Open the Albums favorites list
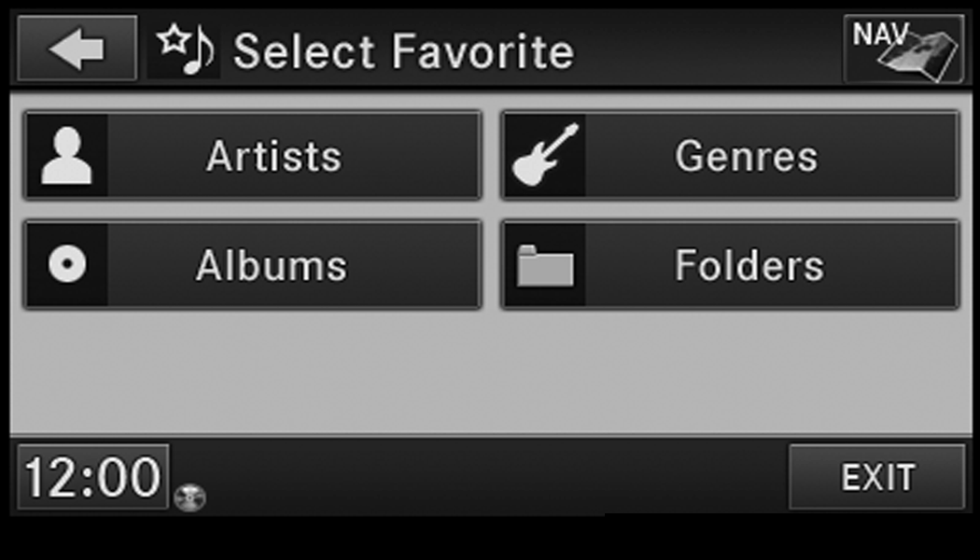The height and width of the screenshot is (560, 980). click(271, 265)
